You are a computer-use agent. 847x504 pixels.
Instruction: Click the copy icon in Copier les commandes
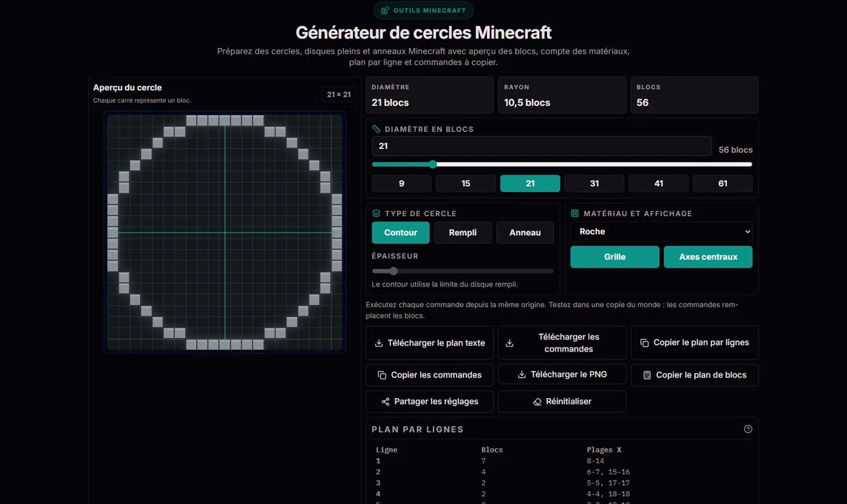tap(382, 375)
